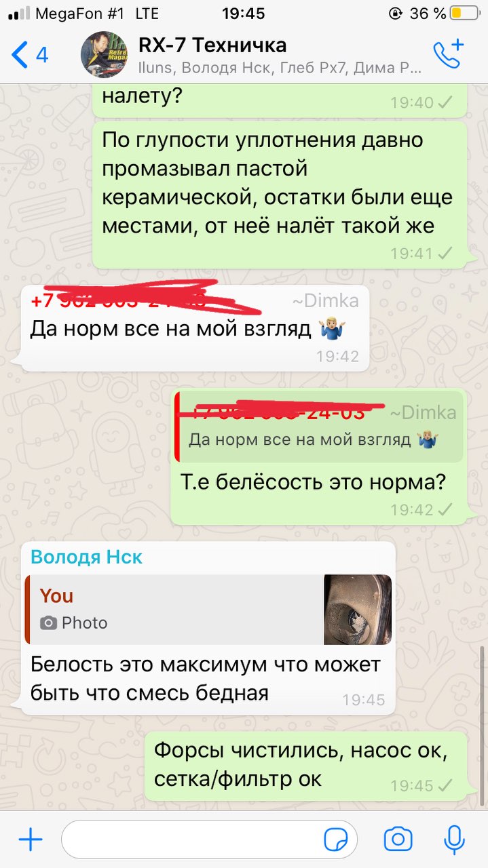
Task: Open the RX-7 Техничка group avatar
Action: [x=103, y=55]
